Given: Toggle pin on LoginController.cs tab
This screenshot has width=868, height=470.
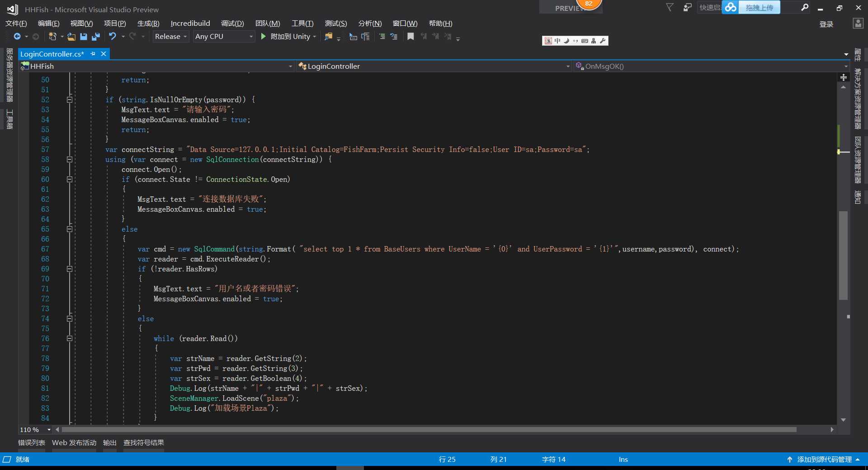Looking at the screenshot, I should click(93, 54).
